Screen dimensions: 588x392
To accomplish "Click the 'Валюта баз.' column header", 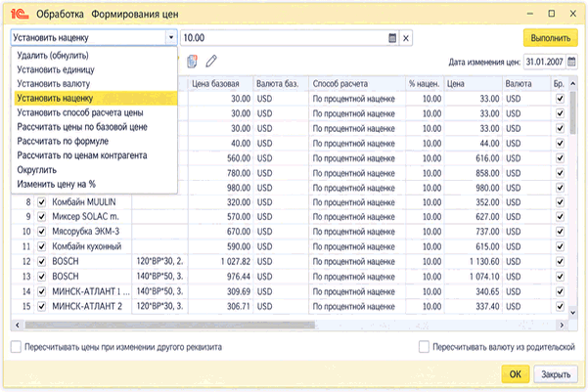I will (x=281, y=84).
